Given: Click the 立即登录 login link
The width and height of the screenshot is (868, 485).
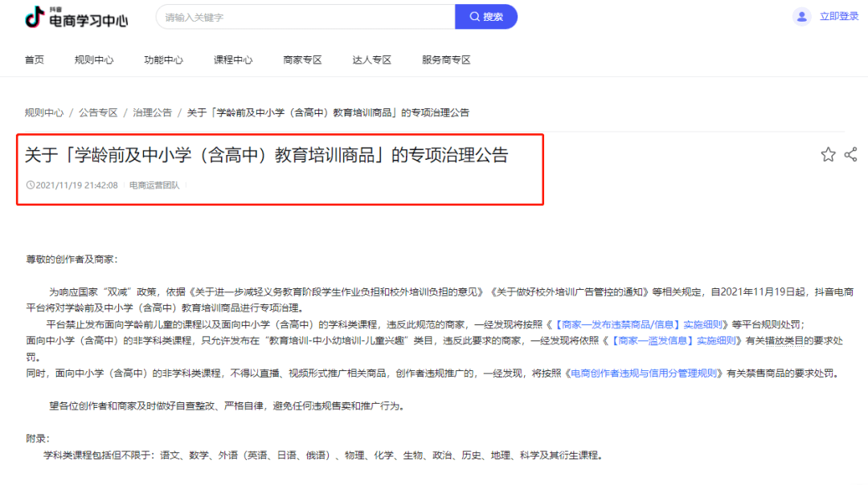Looking at the screenshot, I should (839, 17).
